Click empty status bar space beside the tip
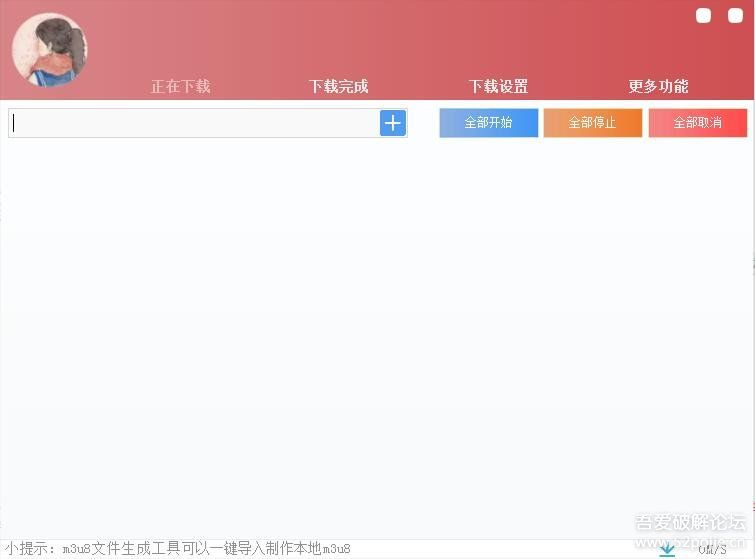Viewport: 755px width, 559px height. click(x=500, y=549)
